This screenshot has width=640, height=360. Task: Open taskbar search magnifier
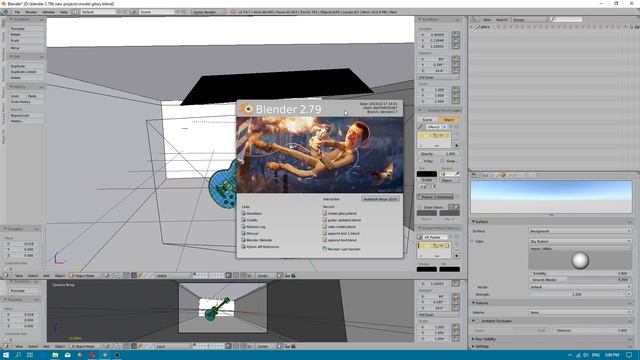click(18, 355)
